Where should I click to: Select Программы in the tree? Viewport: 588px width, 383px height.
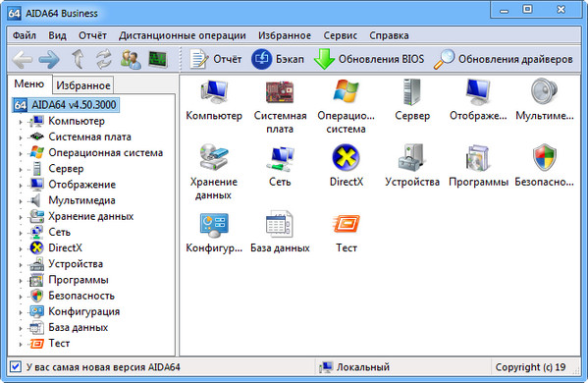pyautogui.click(x=79, y=280)
